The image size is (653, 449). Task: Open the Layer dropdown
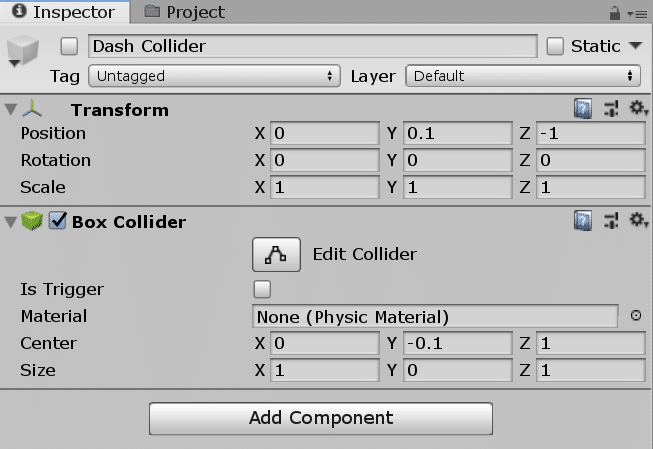[x=522, y=76]
